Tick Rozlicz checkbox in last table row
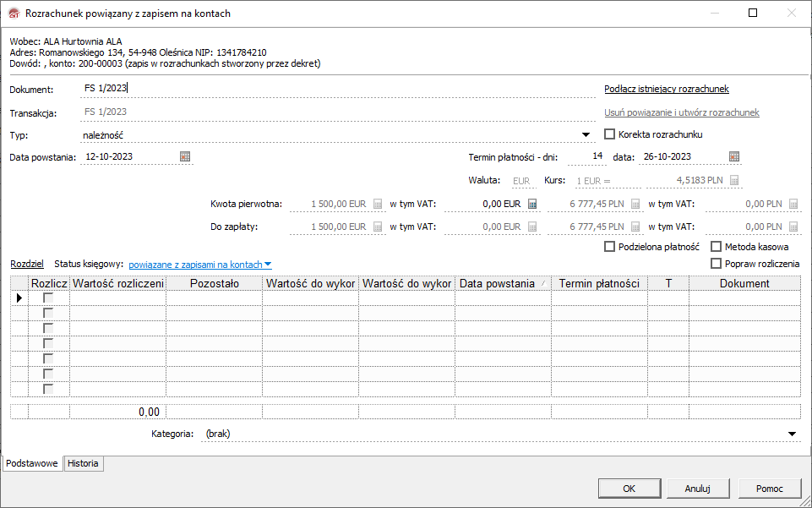The height and width of the screenshot is (508, 812). tap(48, 389)
